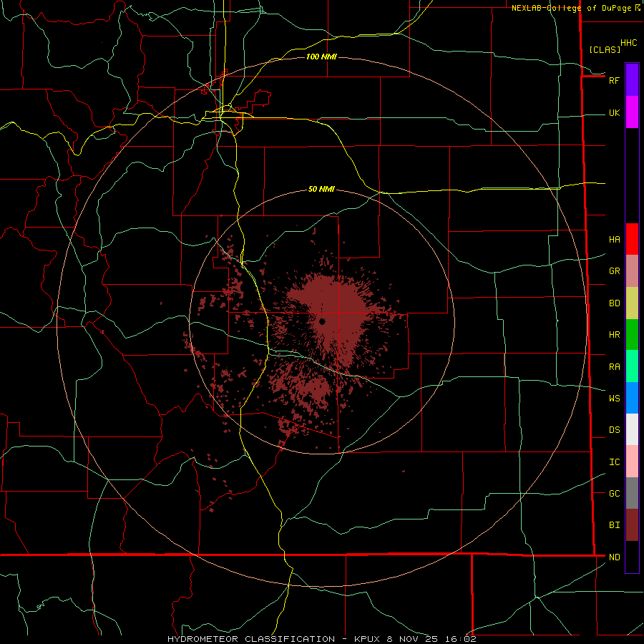This screenshot has height=644, width=644.
Task: Click the IC legend label
Action: tap(614, 462)
